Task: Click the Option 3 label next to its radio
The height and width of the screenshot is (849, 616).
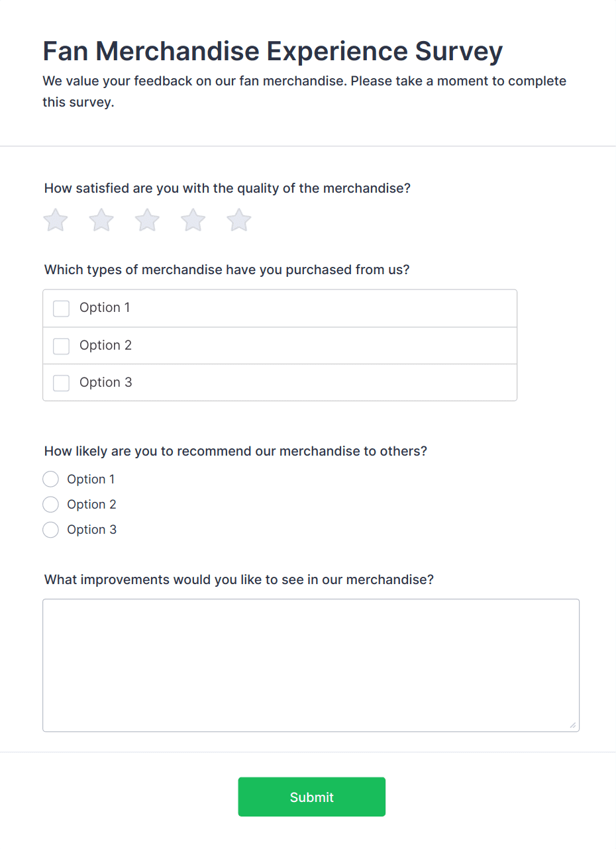Action: (x=92, y=529)
